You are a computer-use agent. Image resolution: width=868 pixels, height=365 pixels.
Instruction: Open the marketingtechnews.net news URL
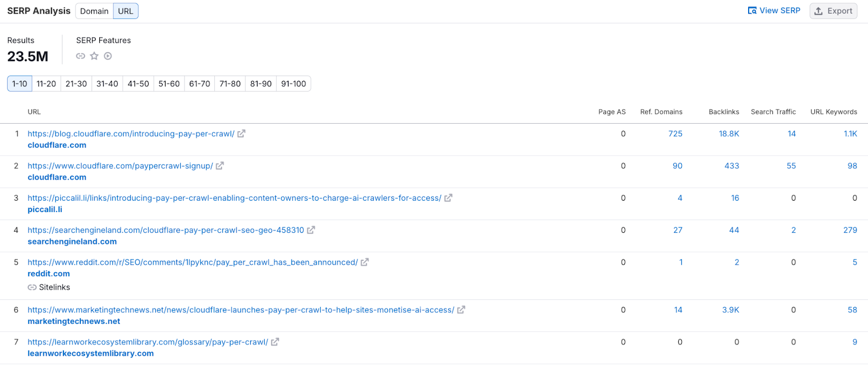241,310
